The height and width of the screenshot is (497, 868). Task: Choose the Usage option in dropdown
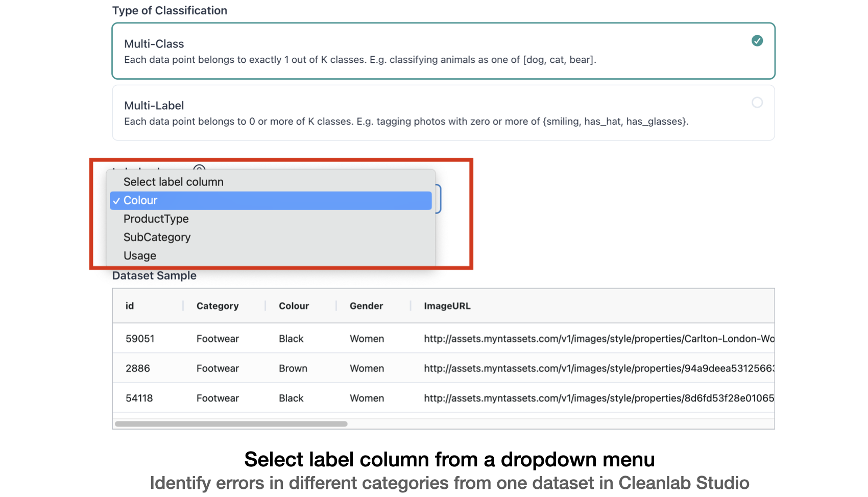140,256
